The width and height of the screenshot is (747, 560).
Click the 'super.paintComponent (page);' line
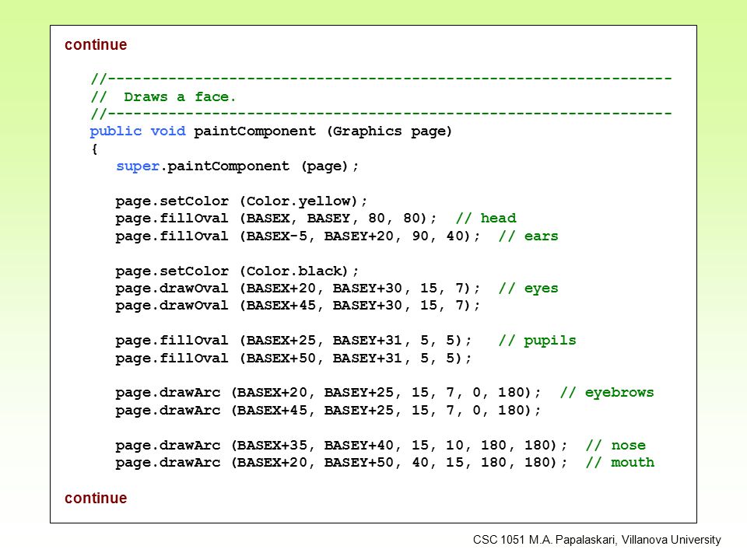pyautogui.click(x=237, y=166)
